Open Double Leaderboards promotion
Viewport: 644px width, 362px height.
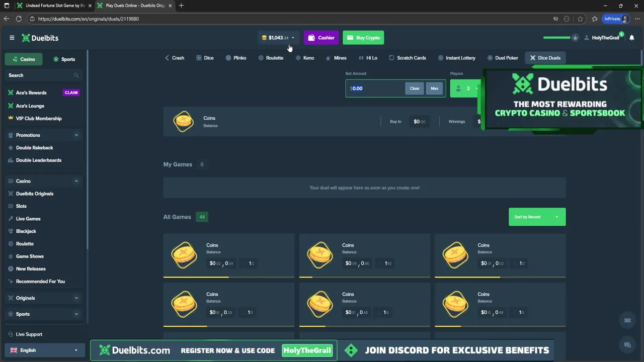(39, 160)
